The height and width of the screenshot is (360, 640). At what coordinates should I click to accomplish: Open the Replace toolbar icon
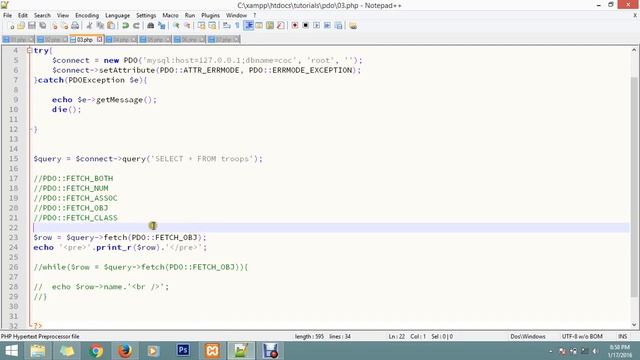pyautogui.click(x=162, y=26)
